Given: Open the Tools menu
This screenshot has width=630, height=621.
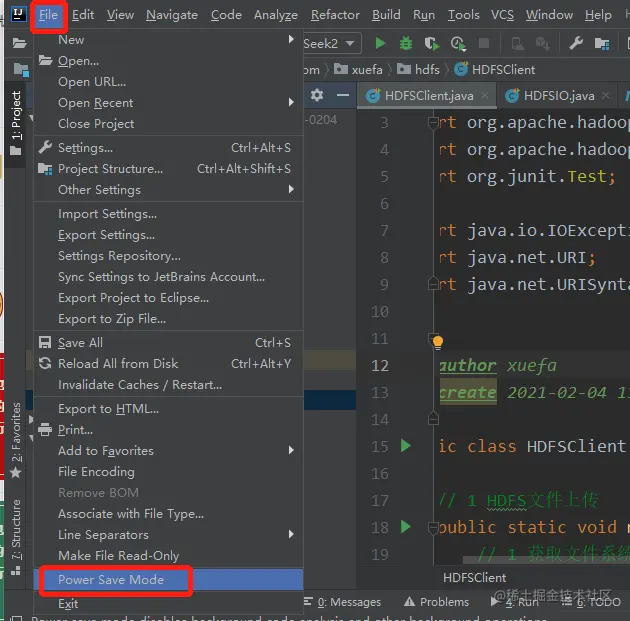Looking at the screenshot, I should point(464,15).
